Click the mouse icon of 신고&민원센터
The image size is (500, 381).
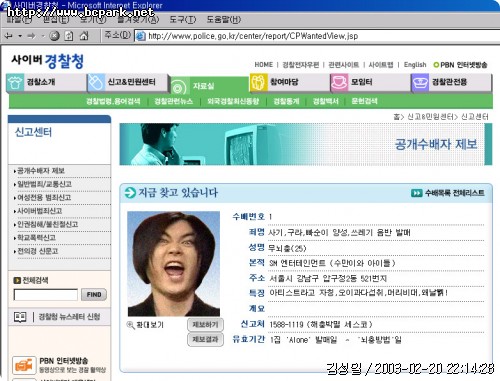(96, 83)
